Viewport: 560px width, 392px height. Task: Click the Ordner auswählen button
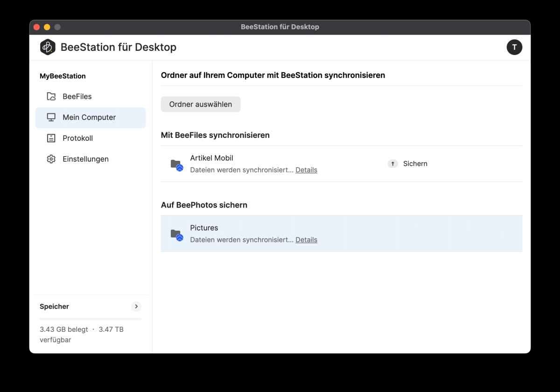coord(201,104)
